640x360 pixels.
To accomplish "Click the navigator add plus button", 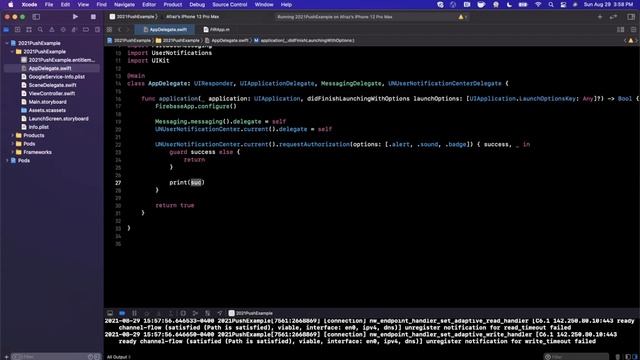I will tap(6, 357).
